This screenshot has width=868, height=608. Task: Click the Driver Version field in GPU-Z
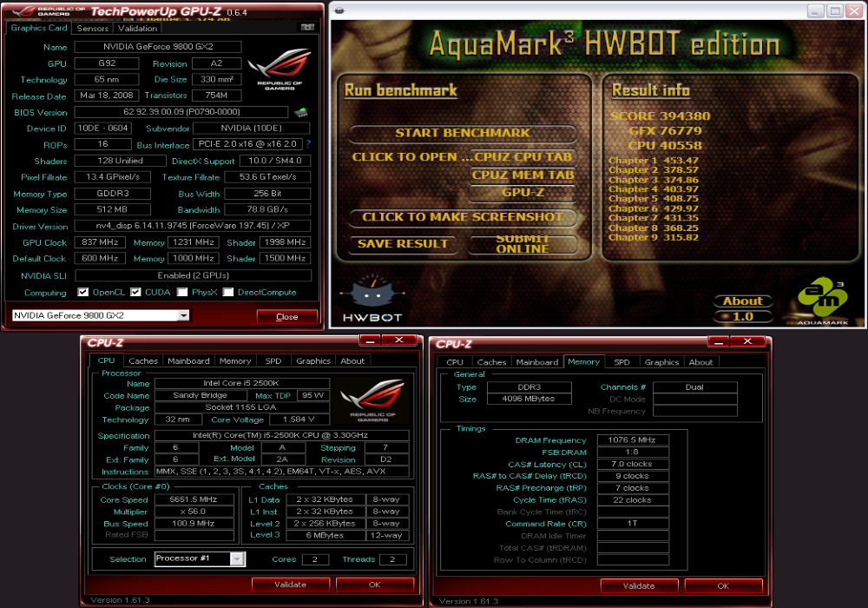(x=193, y=225)
